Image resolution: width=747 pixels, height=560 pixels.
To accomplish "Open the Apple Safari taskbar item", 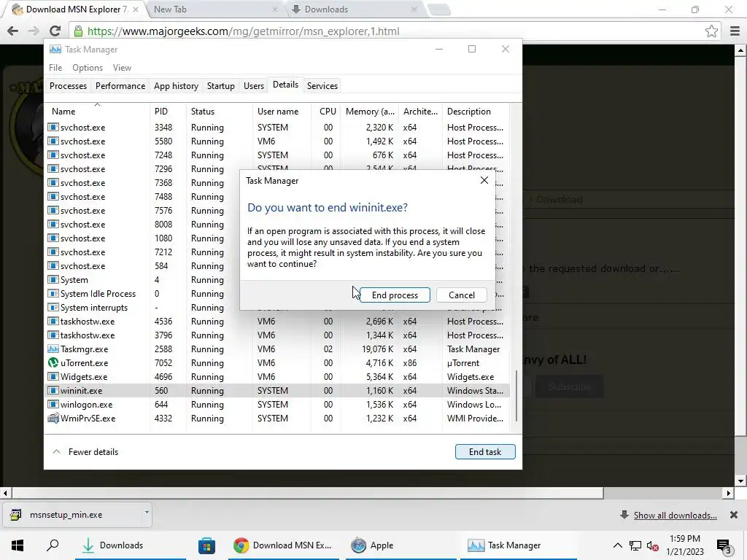I will (400, 545).
